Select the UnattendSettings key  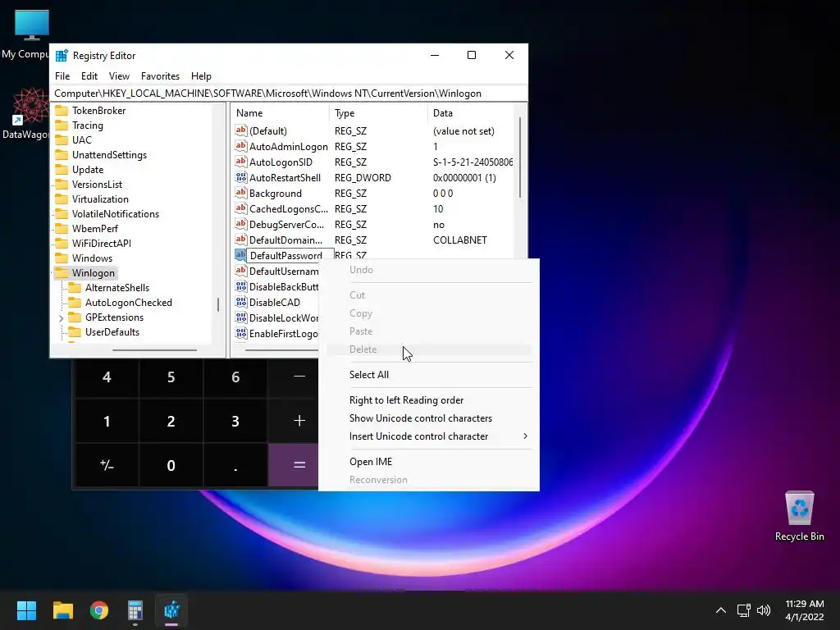(x=109, y=155)
